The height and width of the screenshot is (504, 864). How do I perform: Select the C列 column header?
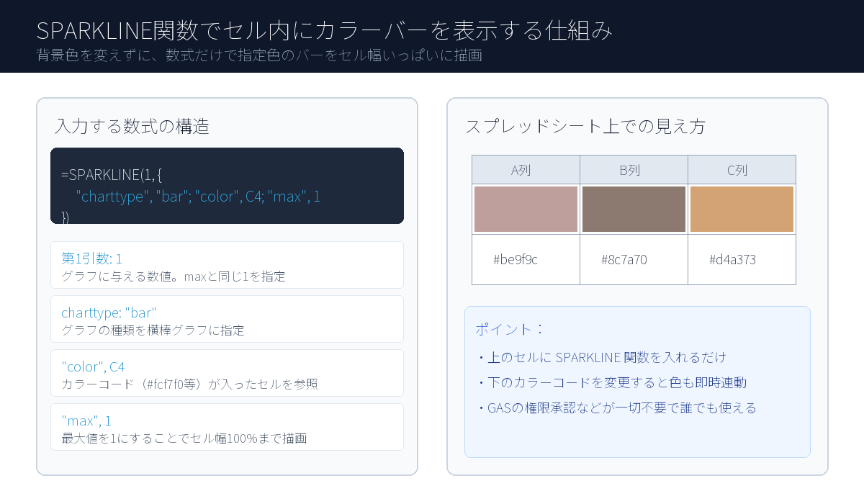pyautogui.click(x=742, y=170)
